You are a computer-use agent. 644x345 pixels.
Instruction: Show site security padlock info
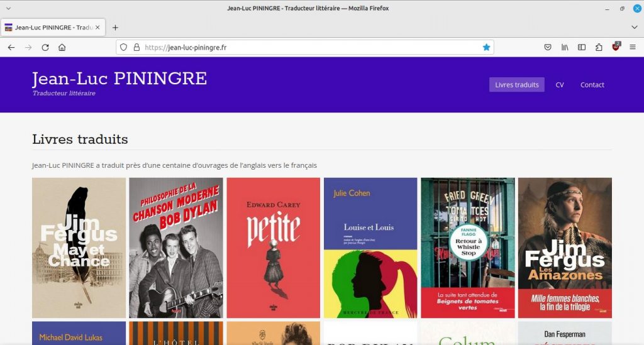click(136, 47)
